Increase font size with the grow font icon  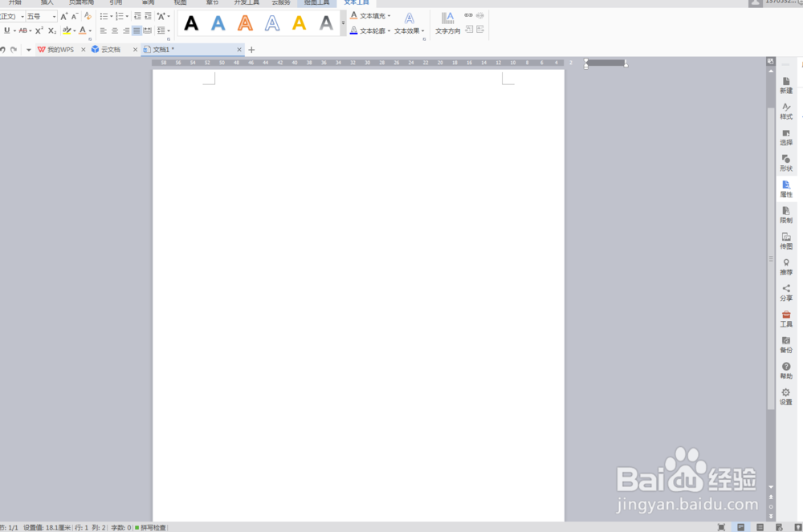(x=64, y=16)
